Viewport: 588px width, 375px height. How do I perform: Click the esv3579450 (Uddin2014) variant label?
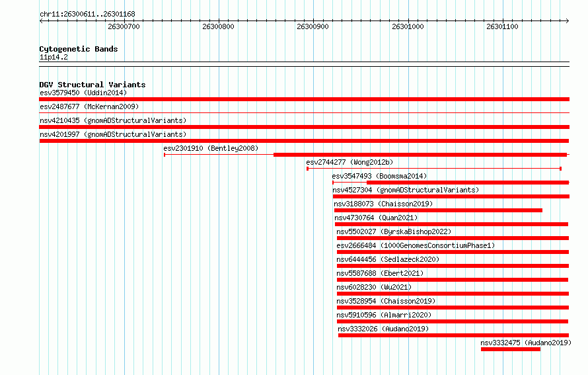coord(83,93)
